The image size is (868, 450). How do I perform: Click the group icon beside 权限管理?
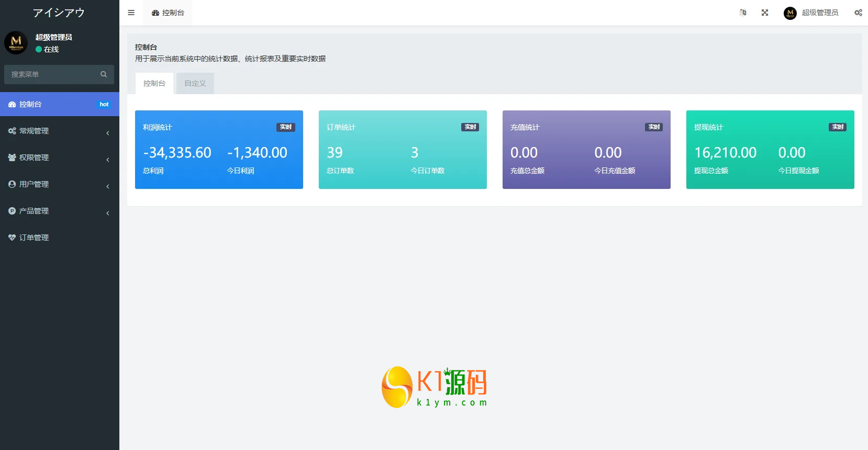12,157
